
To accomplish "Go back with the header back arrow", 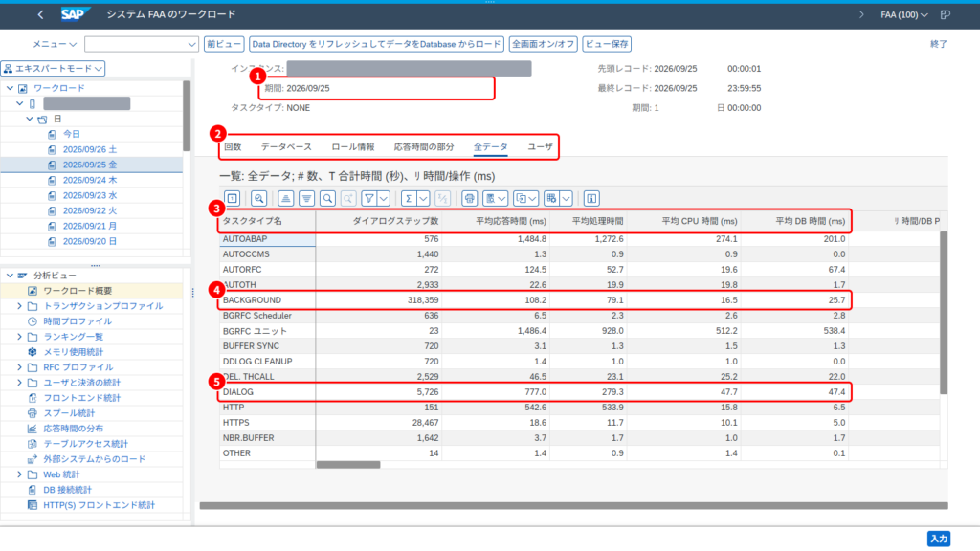I will pyautogui.click(x=40, y=14).
